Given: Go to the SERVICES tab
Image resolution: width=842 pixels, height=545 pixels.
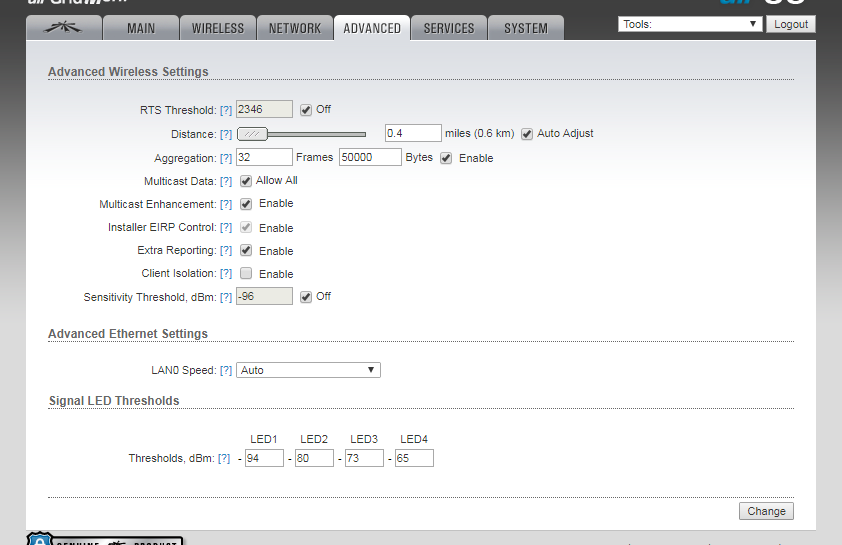Looking at the screenshot, I should [x=449, y=28].
